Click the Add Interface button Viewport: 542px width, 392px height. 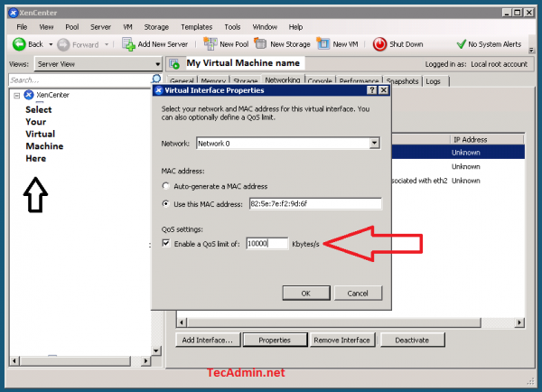pyautogui.click(x=209, y=341)
